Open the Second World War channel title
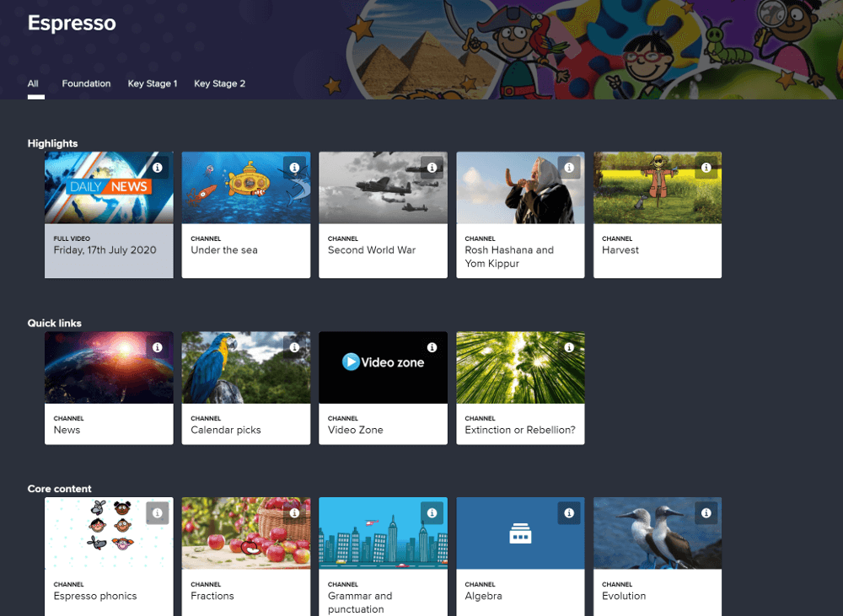 tap(372, 250)
